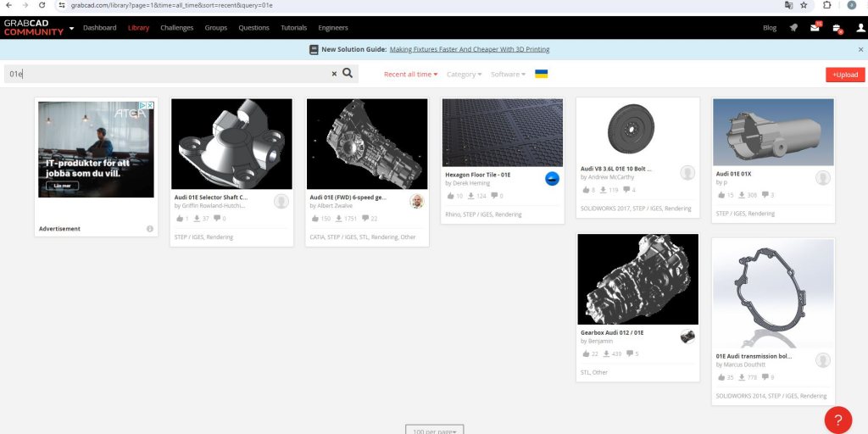Expand the dropdown arrow beside the GrabCAD logo
Viewport: 868px width, 434px height.
point(71,28)
